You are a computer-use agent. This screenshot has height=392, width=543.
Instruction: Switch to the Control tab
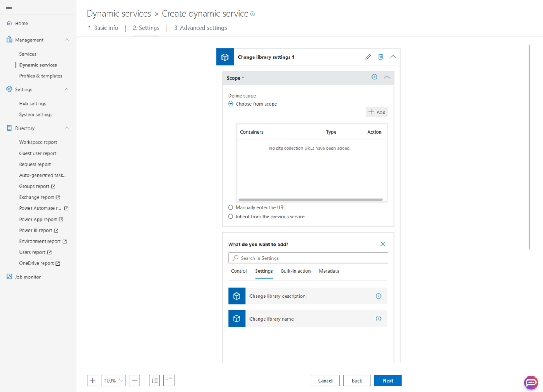tap(239, 271)
